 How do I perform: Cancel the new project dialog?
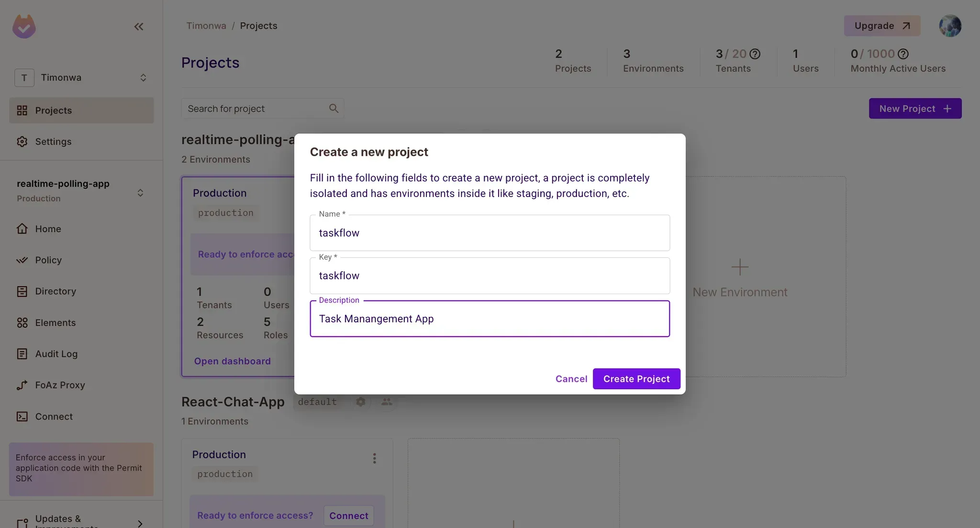tap(571, 379)
